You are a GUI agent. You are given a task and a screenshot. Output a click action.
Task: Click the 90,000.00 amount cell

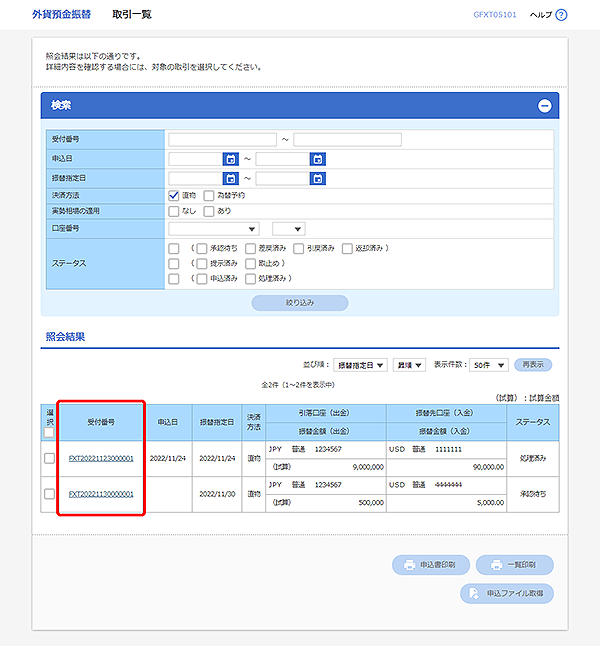pyautogui.click(x=446, y=467)
